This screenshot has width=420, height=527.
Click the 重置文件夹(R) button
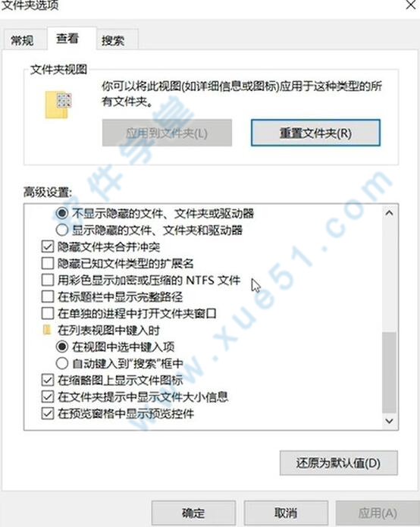(x=315, y=133)
